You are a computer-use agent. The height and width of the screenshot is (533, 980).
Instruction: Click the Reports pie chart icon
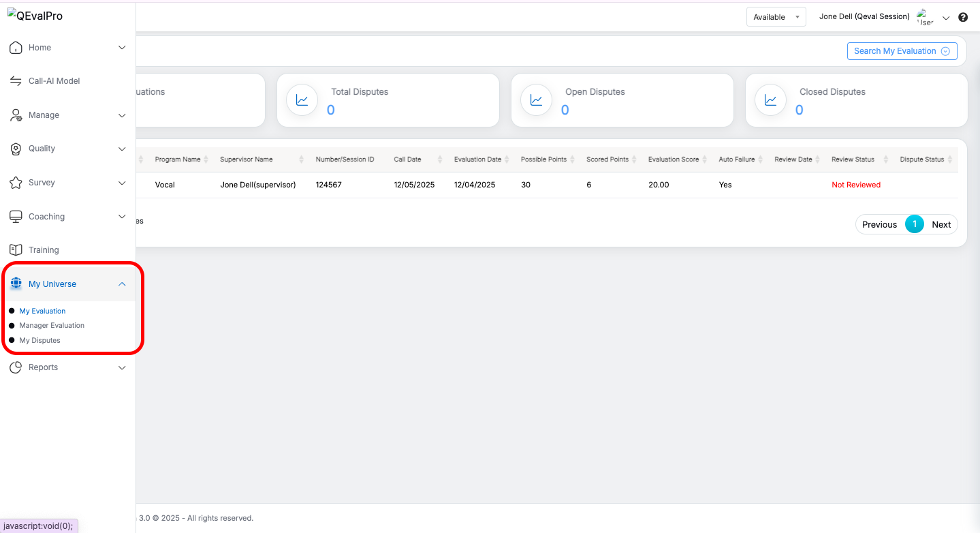pos(16,367)
